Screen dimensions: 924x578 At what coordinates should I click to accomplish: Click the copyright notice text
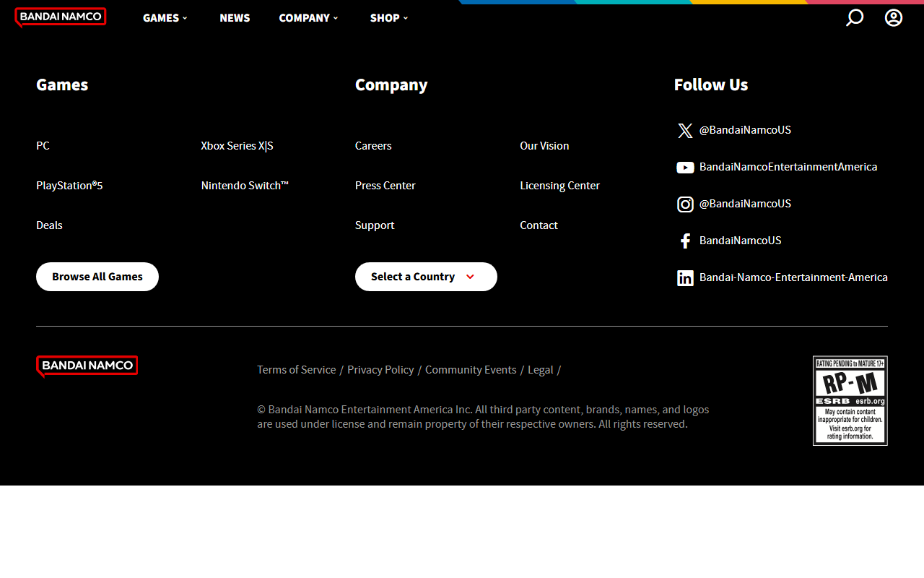483,417
